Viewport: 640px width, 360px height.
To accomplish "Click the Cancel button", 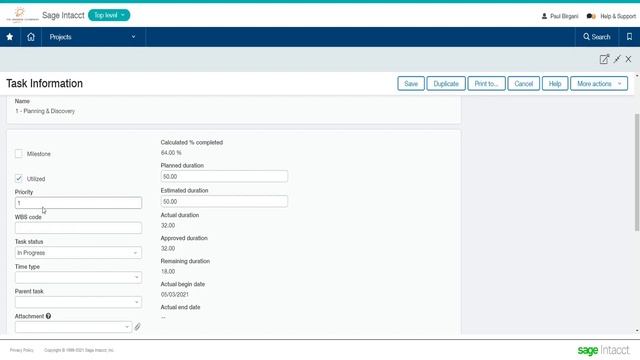I will [x=524, y=84].
